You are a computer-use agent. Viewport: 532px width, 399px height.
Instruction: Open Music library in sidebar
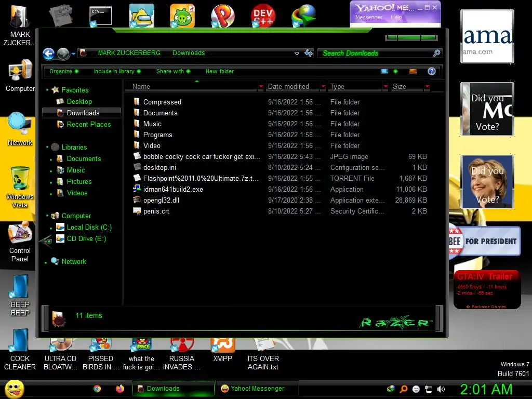tap(76, 170)
